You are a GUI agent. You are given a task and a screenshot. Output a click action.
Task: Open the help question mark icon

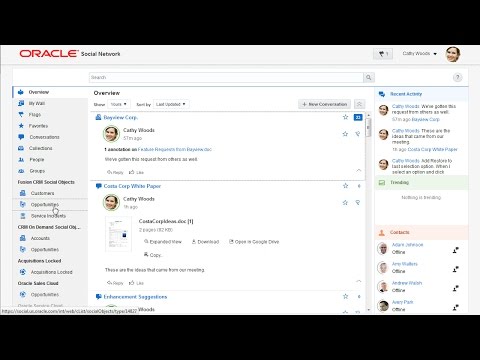(457, 77)
